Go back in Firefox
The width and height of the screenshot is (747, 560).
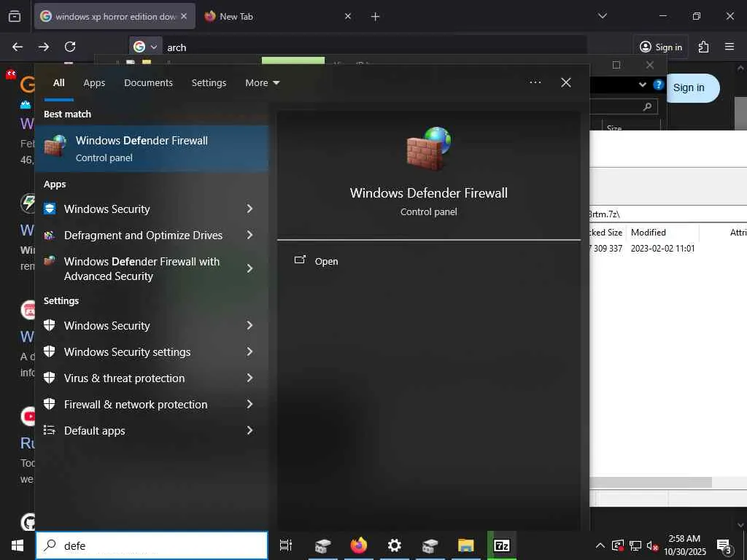[18, 47]
